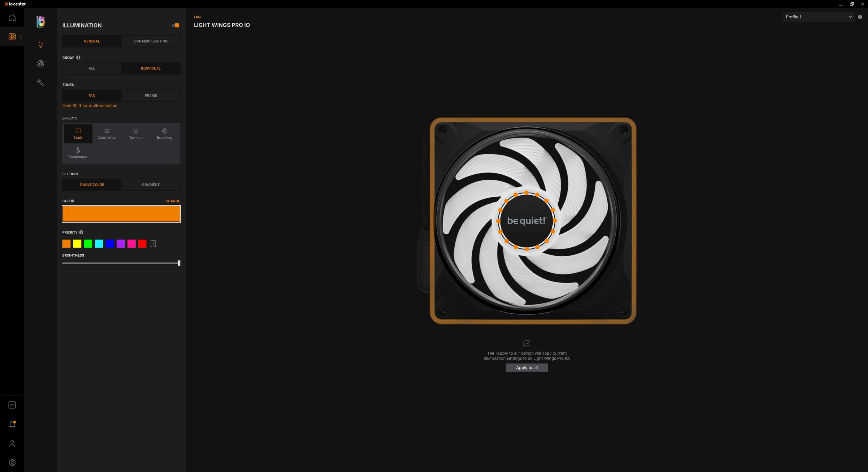Switch settings to GRADIENT mode

[151, 185]
